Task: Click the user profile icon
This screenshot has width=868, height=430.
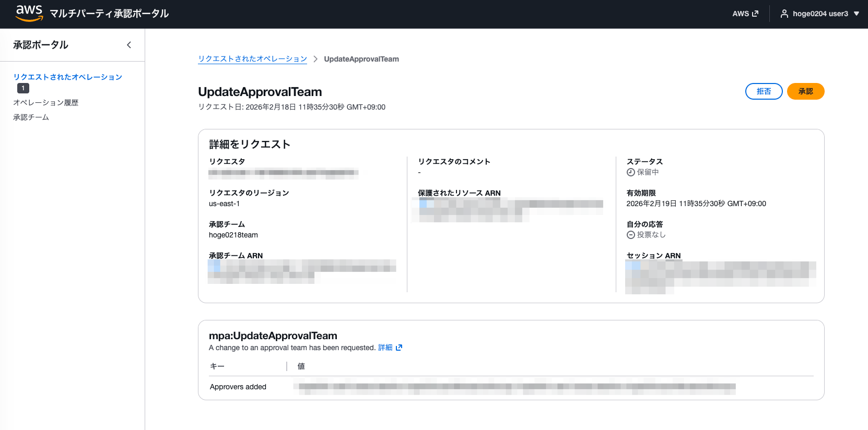Action: point(784,14)
